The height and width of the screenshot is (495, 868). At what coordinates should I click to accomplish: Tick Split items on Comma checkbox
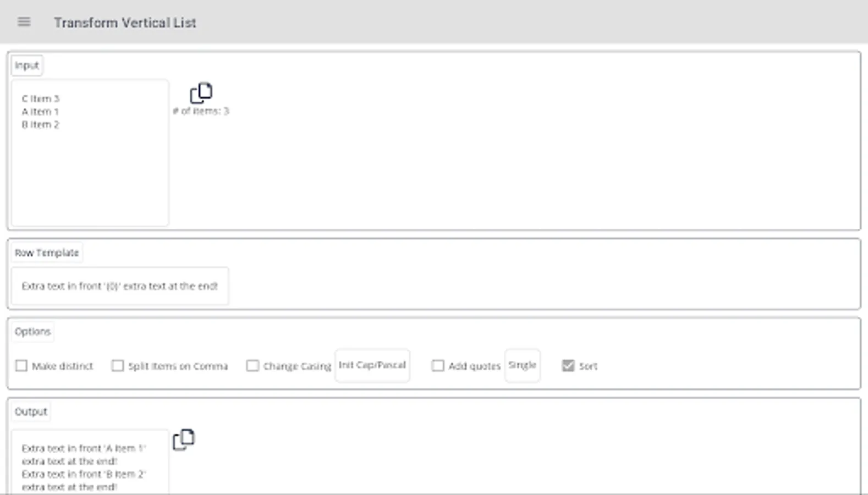click(118, 366)
